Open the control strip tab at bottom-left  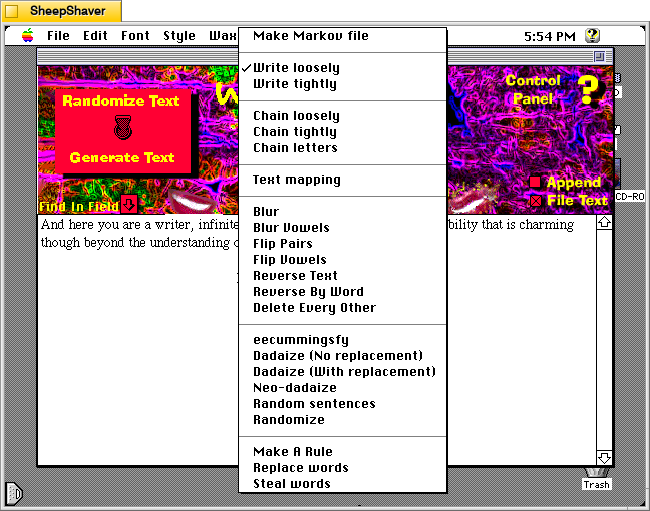pos(14,494)
